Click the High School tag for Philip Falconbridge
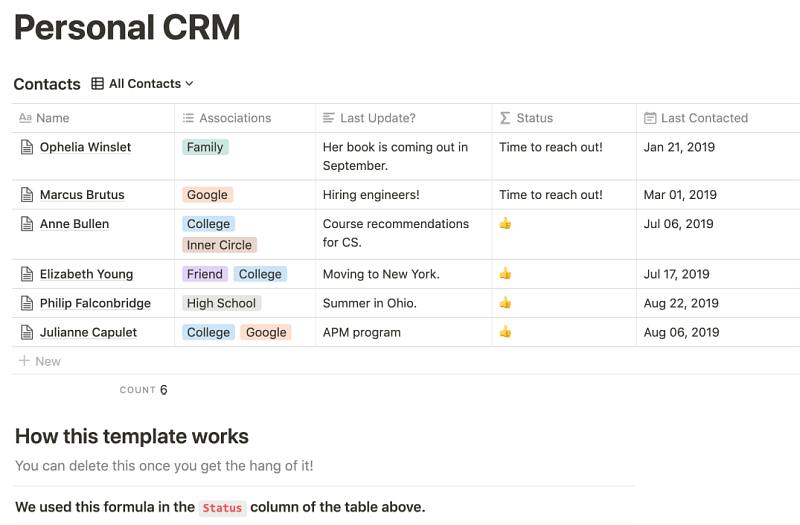Screen dimensions: 800x525 221,303
